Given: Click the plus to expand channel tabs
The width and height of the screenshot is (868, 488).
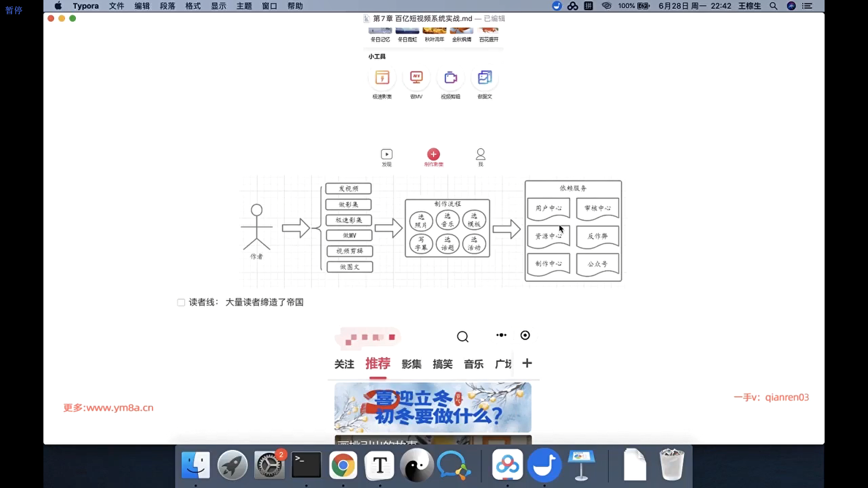Looking at the screenshot, I should [x=527, y=363].
